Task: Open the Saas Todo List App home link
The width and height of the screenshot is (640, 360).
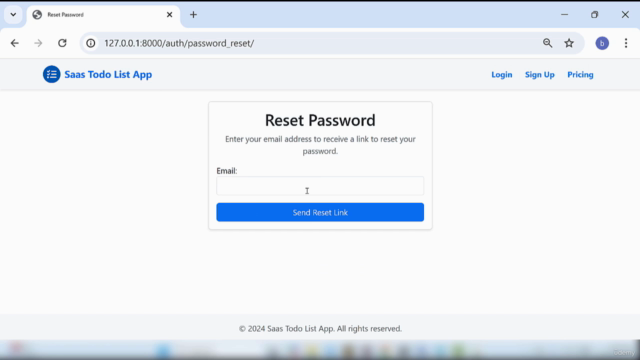Action: tap(108, 75)
